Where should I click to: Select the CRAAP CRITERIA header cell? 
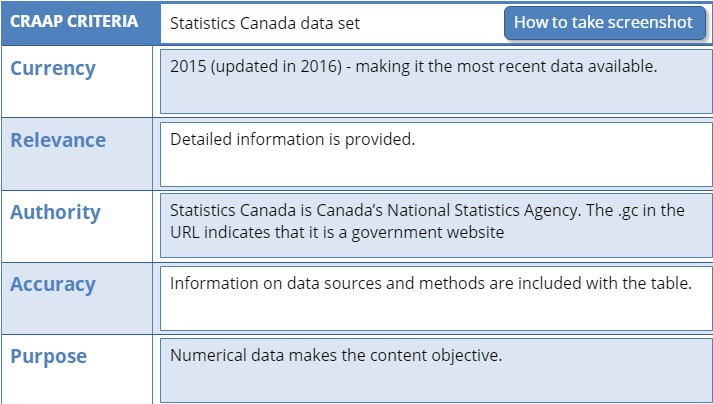74,22
